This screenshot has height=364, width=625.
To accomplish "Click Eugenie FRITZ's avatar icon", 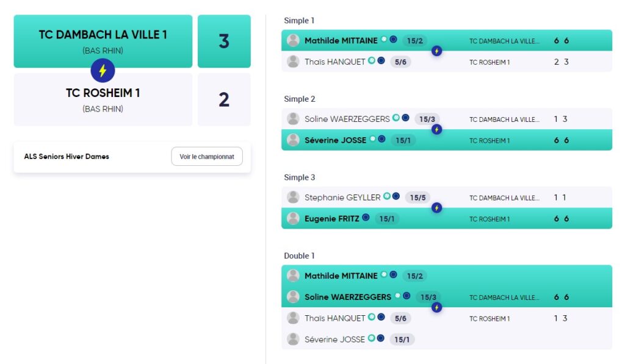I will click(x=294, y=218).
